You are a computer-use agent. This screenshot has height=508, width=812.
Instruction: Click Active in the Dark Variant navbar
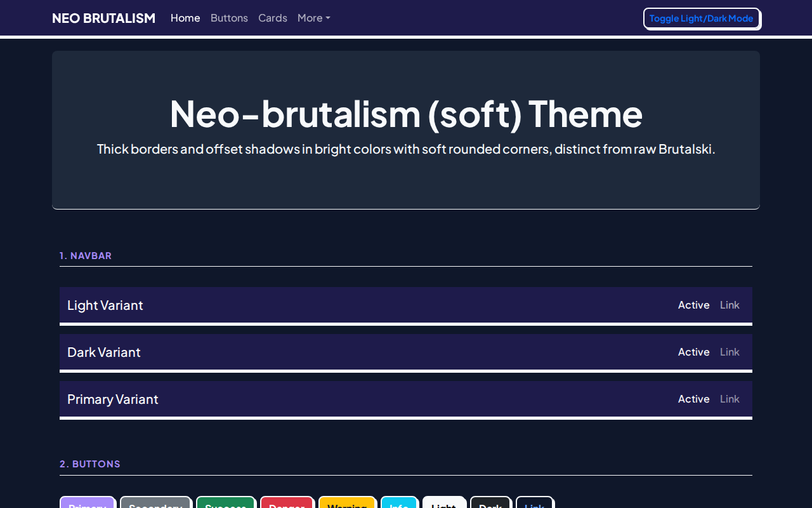[x=693, y=352]
